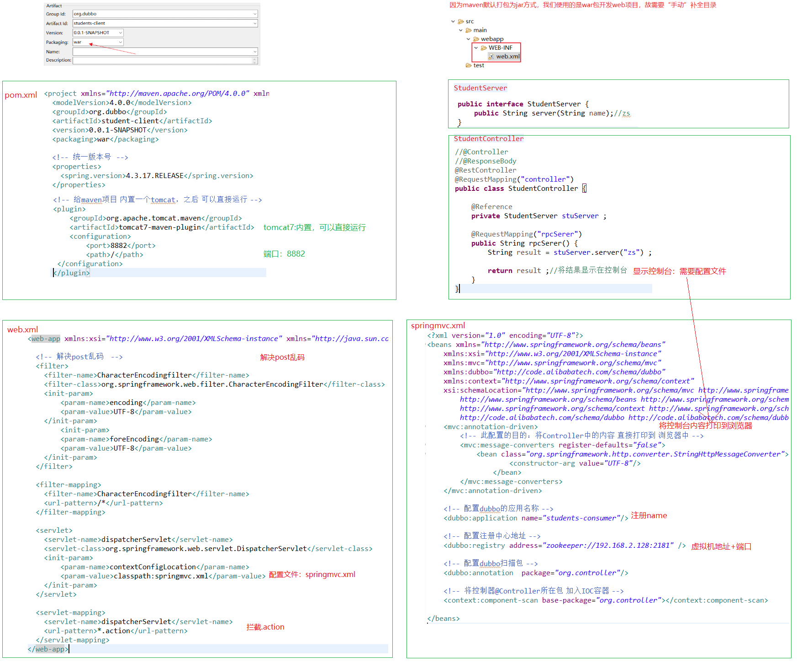The height and width of the screenshot is (672, 802).
Task: Collapse the src tree node
Action: click(x=453, y=21)
